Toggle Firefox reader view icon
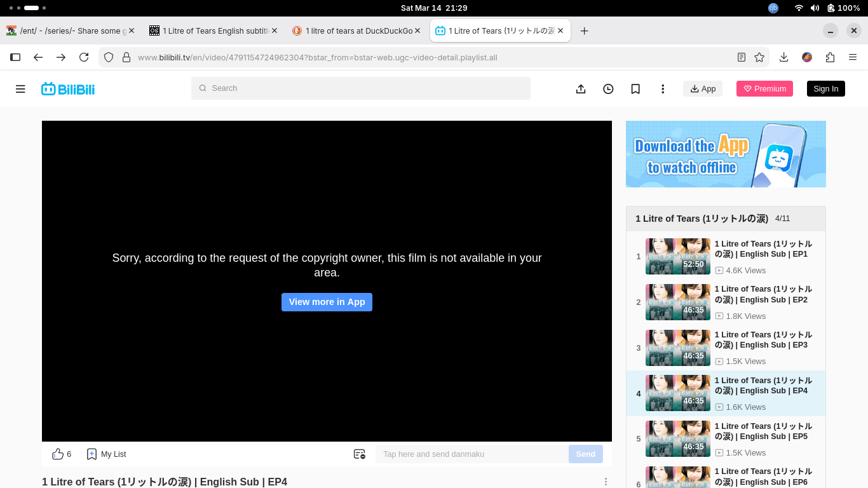868x488 pixels. (x=741, y=57)
